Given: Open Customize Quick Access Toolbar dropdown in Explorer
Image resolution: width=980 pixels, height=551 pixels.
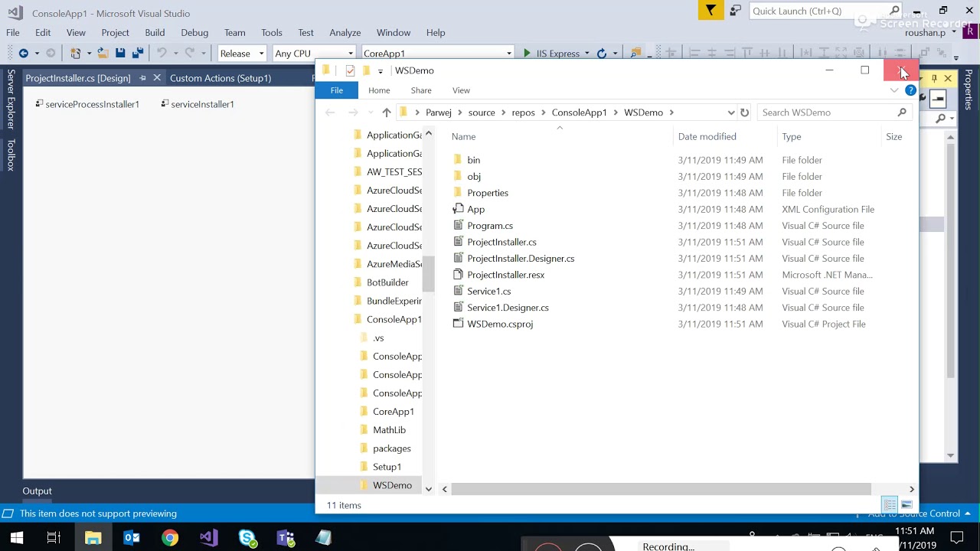Looking at the screenshot, I should pyautogui.click(x=381, y=71).
